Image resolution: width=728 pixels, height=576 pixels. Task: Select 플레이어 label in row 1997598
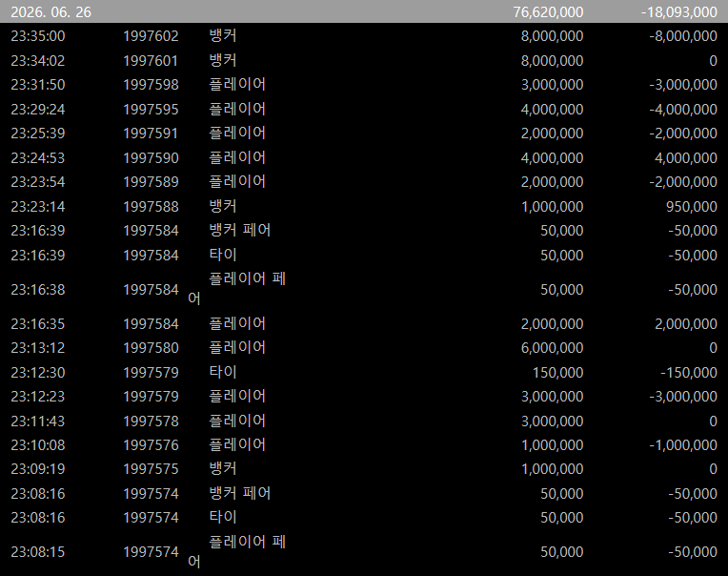coord(237,85)
